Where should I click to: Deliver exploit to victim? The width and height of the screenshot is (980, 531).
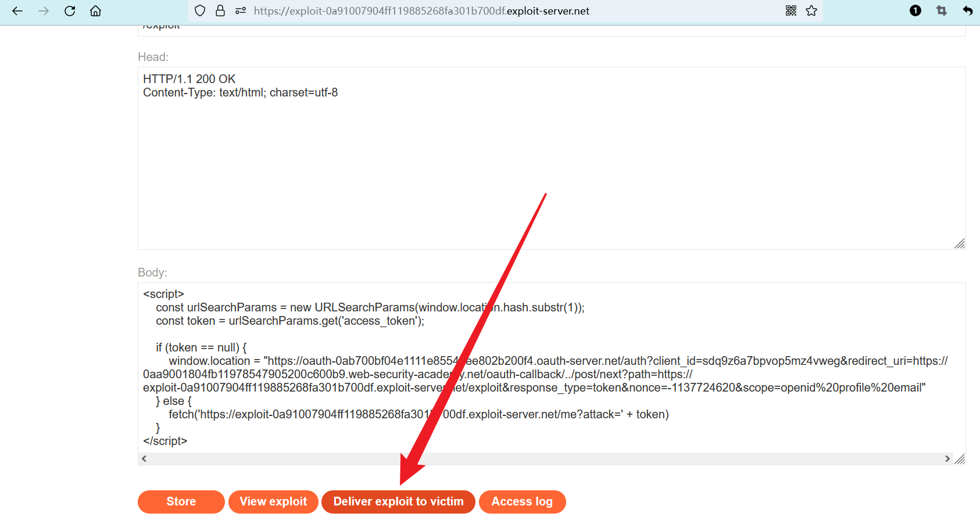pos(399,502)
